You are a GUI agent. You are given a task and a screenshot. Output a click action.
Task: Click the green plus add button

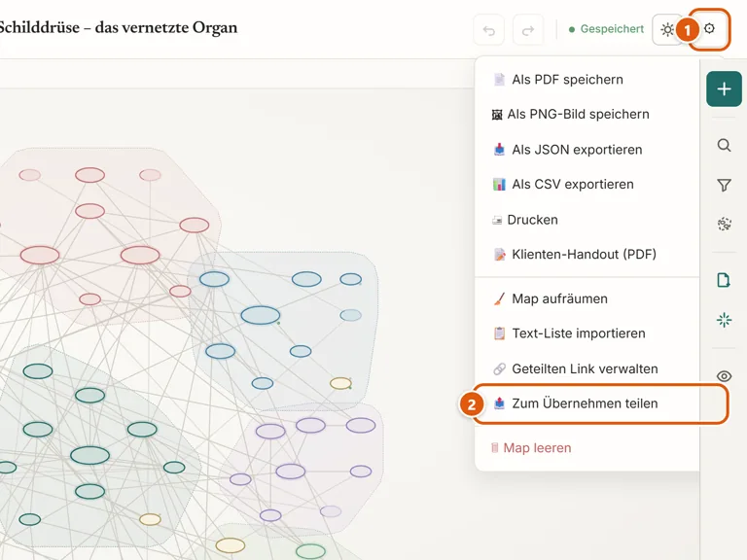(x=724, y=88)
